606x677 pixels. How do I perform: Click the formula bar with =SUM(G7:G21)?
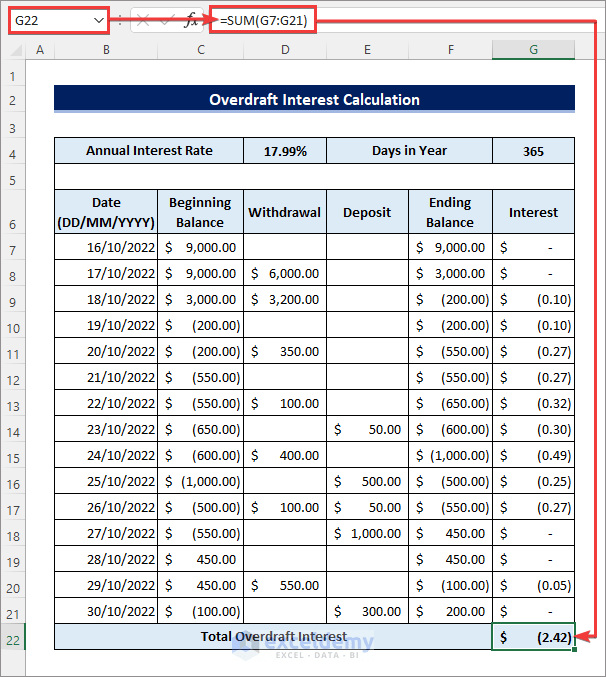263,20
